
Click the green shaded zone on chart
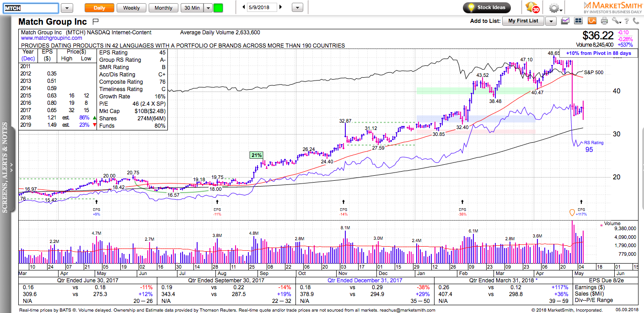(476, 90)
